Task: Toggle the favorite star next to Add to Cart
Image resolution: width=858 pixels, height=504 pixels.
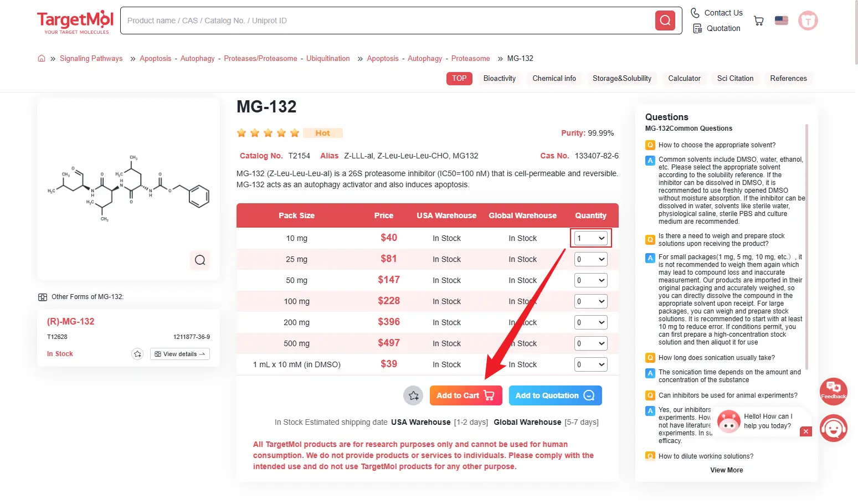Action: [413, 395]
